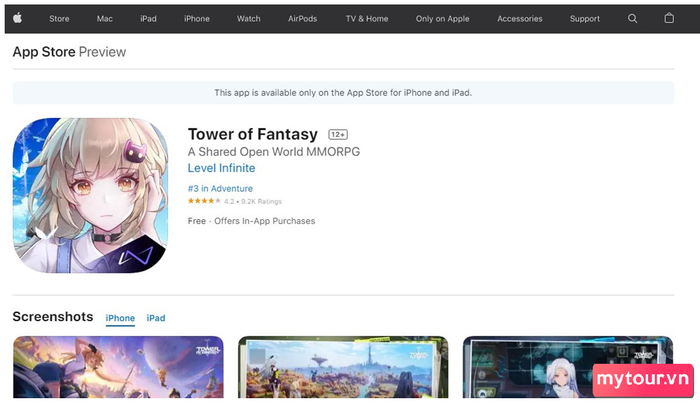700x405 pixels.
Task: Open the shopping bag icon
Action: coord(669,18)
